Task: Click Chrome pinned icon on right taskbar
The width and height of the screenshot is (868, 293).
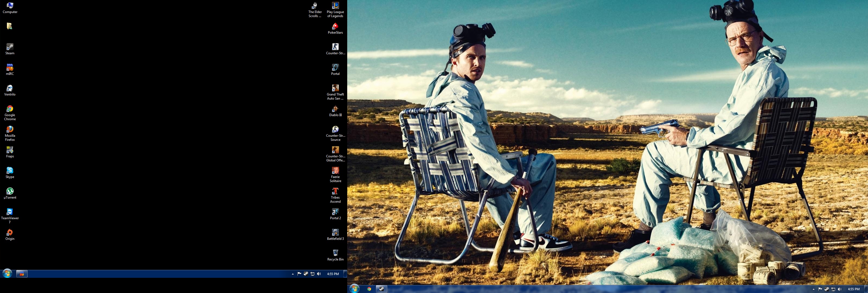Action: pos(369,289)
